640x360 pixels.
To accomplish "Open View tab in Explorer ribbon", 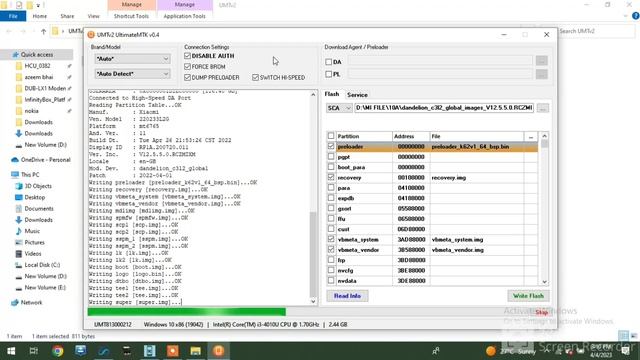I will point(93,16).
